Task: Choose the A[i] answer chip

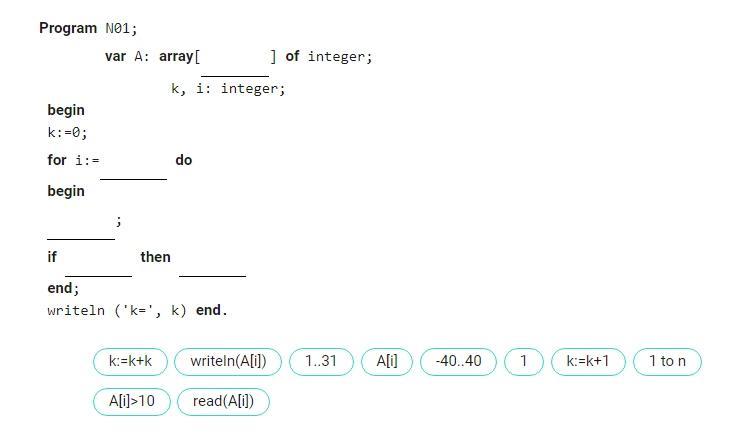Action: click(387, 361)
